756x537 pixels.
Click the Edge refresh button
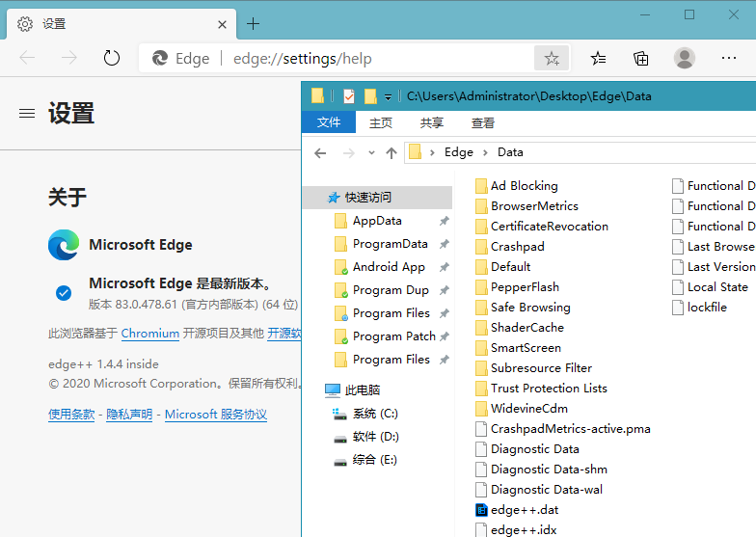point(112,58)
